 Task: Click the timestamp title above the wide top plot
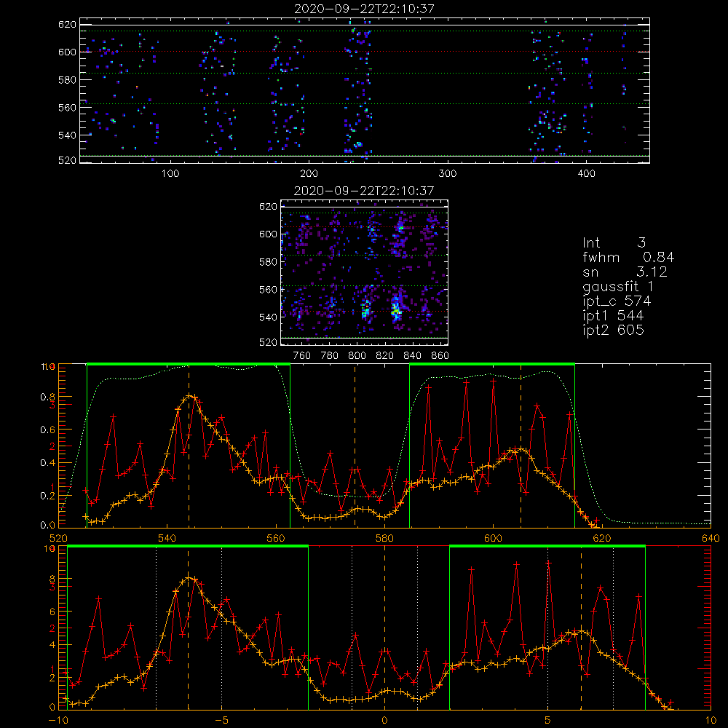364,9
